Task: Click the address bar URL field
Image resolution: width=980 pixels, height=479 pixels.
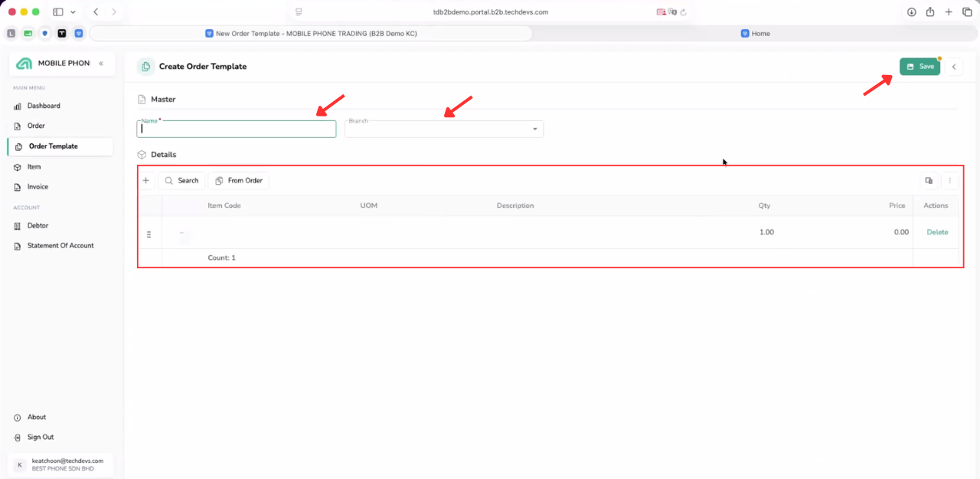Action: pos(490,12)
